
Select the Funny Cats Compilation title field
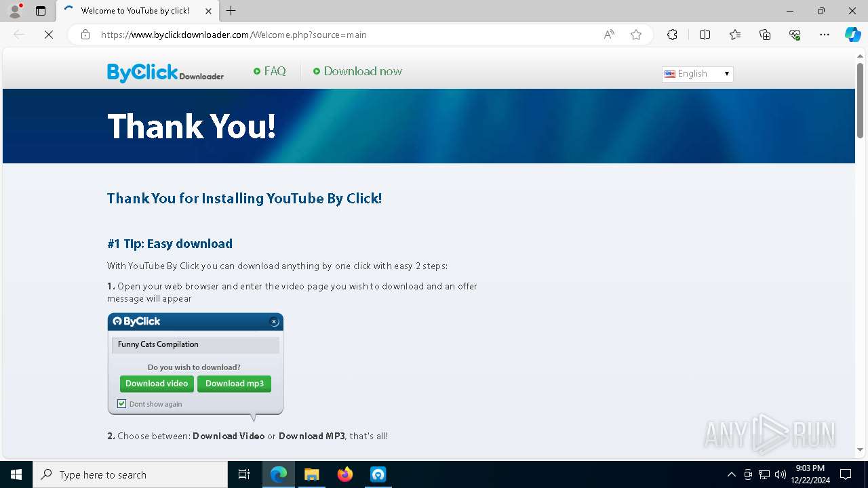195,345
